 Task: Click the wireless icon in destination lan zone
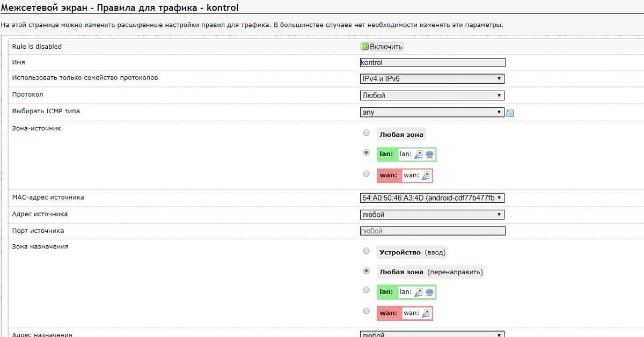point(429,292)
